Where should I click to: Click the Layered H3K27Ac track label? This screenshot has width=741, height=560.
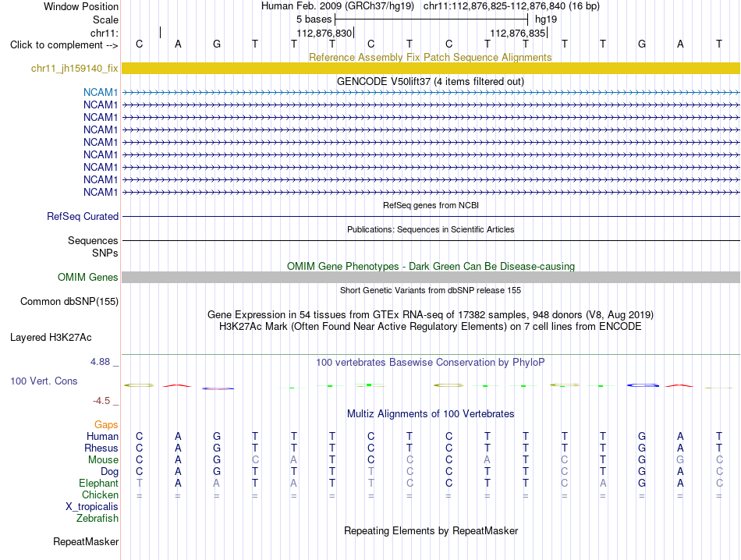51,338
